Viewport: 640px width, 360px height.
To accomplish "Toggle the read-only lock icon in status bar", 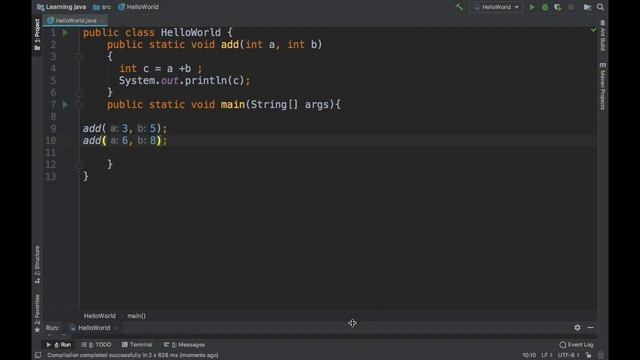I will (x=589, y=355).
